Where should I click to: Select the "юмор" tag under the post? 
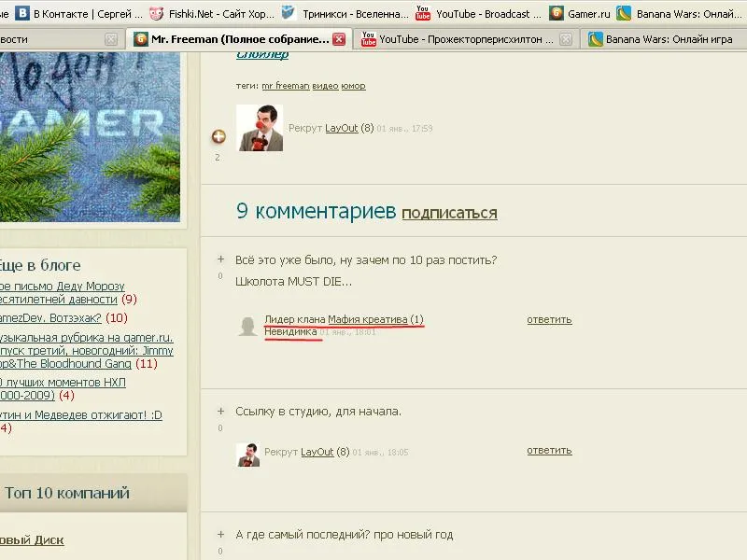[x=353, y=86]
